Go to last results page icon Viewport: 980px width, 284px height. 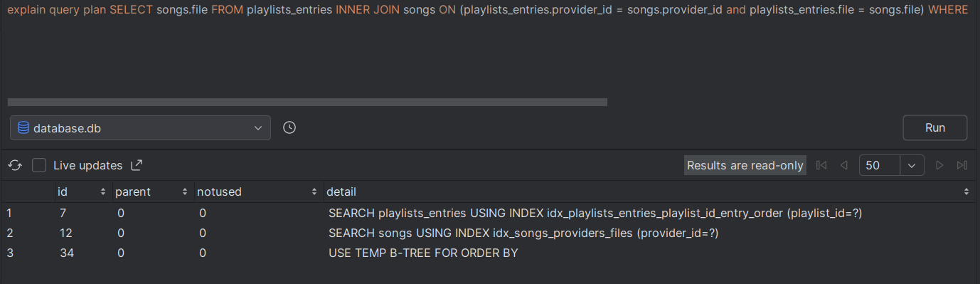[962, 165]
